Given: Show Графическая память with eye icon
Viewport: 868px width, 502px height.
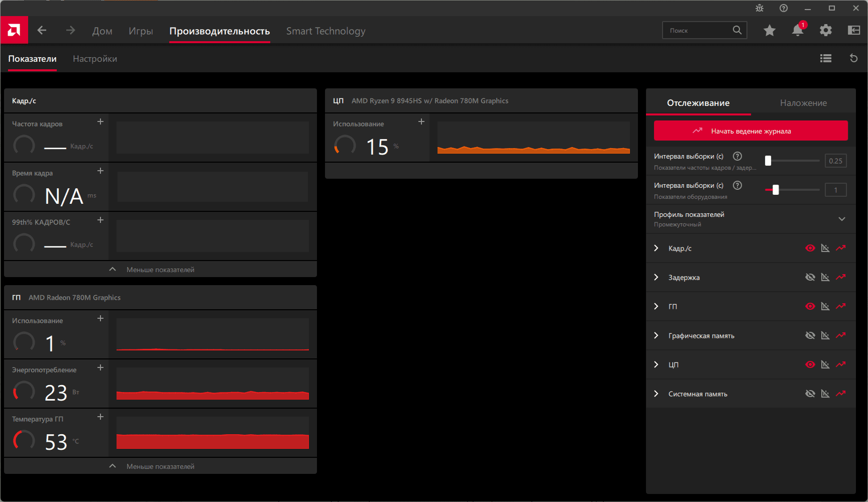Looking at the screenshot, I should tap(810, 335).
